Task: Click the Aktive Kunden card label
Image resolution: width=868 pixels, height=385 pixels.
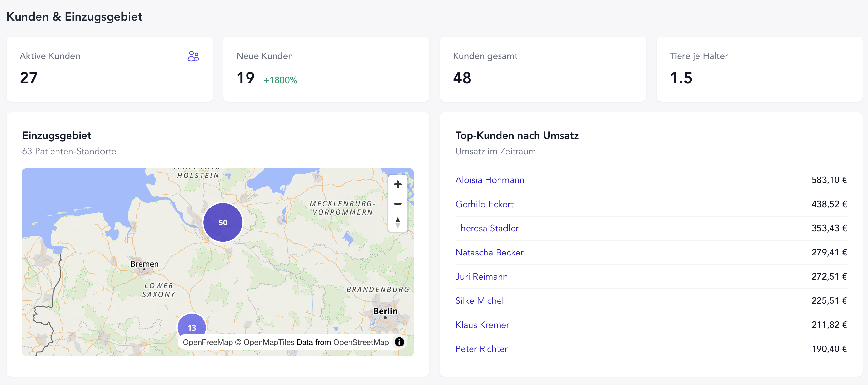Action: [x=50, y=56]
